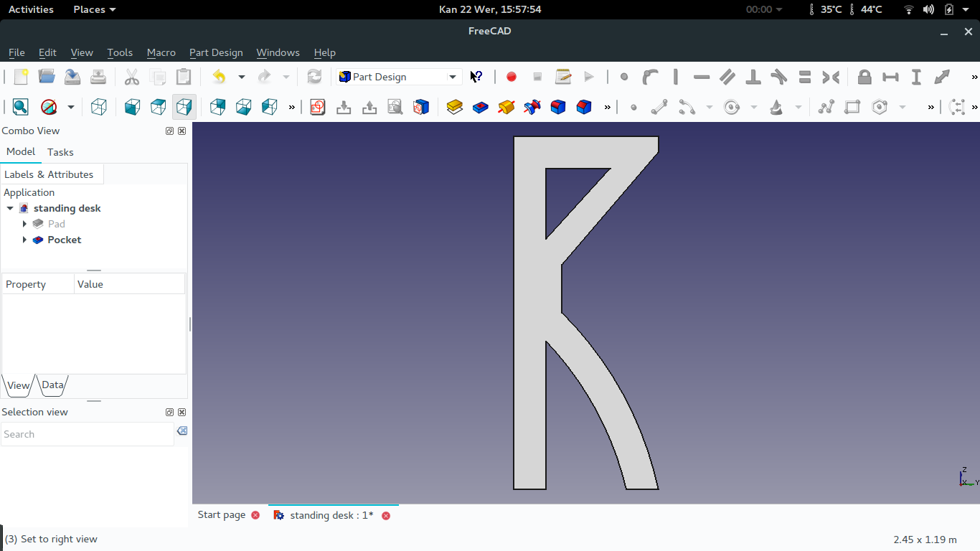
Task: Click the Selection view search field
Action: [x=86, y=434]
